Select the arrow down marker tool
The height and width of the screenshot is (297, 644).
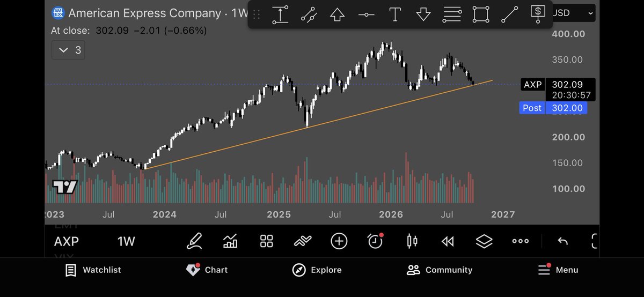423,14
